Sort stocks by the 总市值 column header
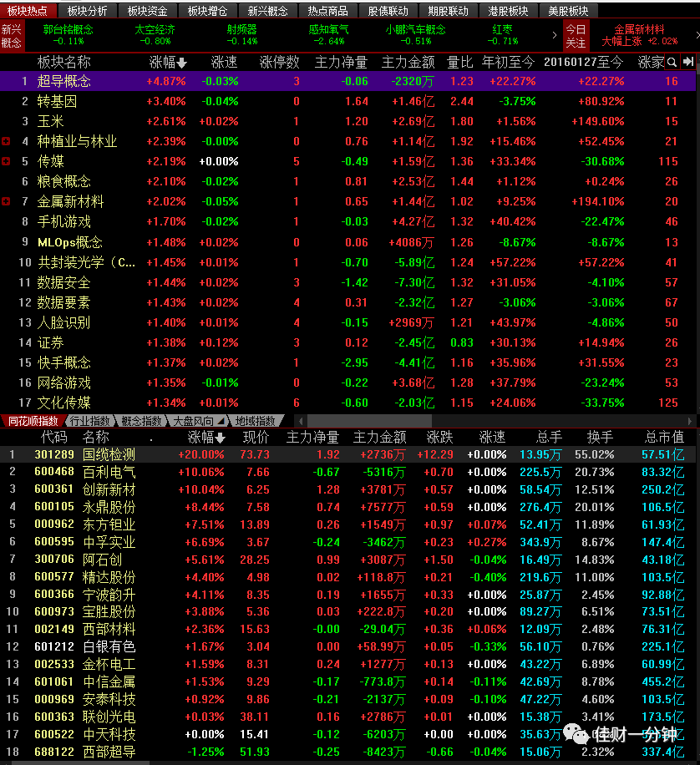700x765 pixels. click(664, 437)
